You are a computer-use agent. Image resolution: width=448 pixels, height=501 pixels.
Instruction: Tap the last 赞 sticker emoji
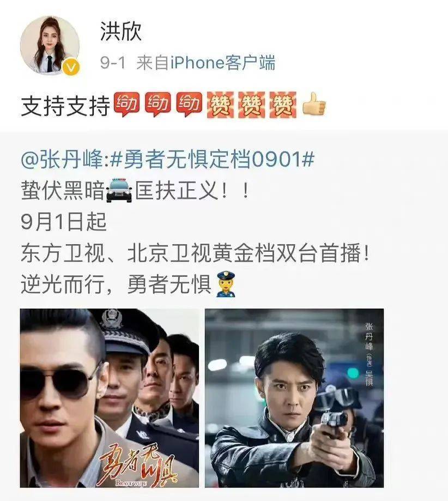click(283, 105)
